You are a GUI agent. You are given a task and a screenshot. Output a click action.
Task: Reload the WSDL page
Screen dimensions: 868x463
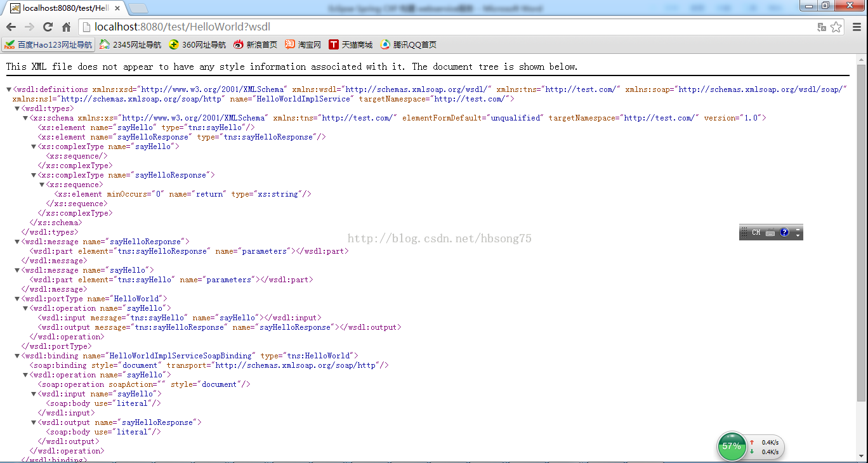[x=48, y=27]
